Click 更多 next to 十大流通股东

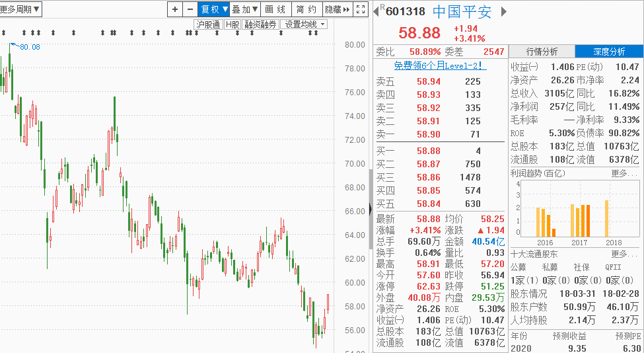click(625, 254)
